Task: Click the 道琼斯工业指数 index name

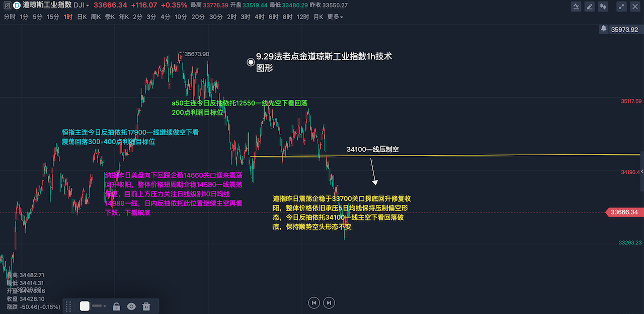Action: 46,6
